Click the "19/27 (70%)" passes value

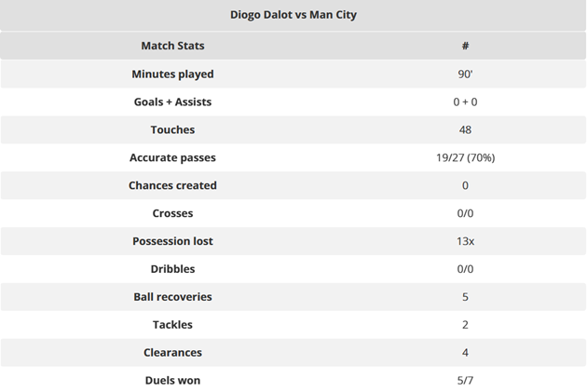[x=465, y=158]
